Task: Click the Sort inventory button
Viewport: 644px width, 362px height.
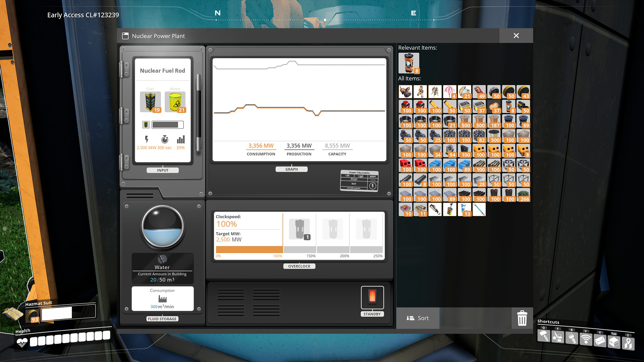Action: click(x=418, y=318)
